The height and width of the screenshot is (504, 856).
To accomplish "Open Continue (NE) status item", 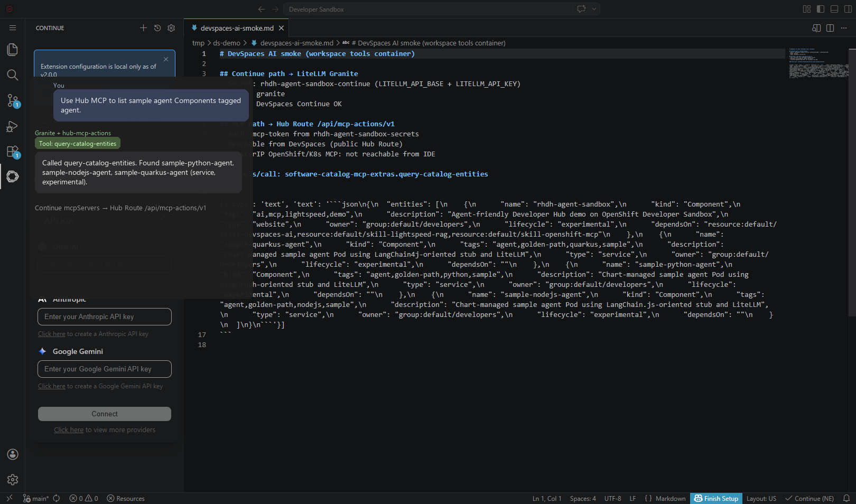I will click(810, 498).
